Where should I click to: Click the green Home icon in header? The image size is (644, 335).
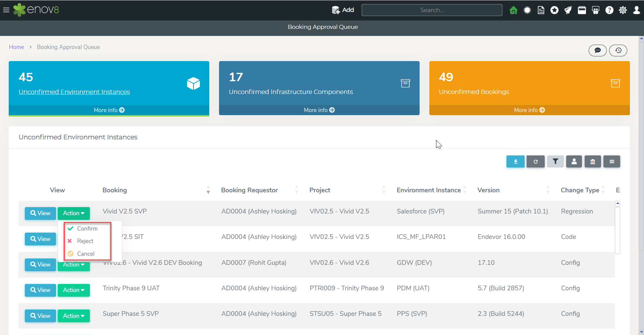click(513, 10)
